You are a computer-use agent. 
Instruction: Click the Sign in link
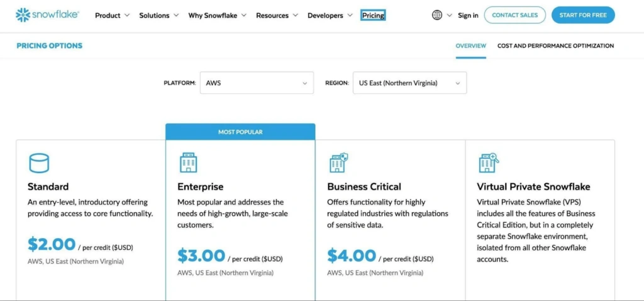point(468,15)
